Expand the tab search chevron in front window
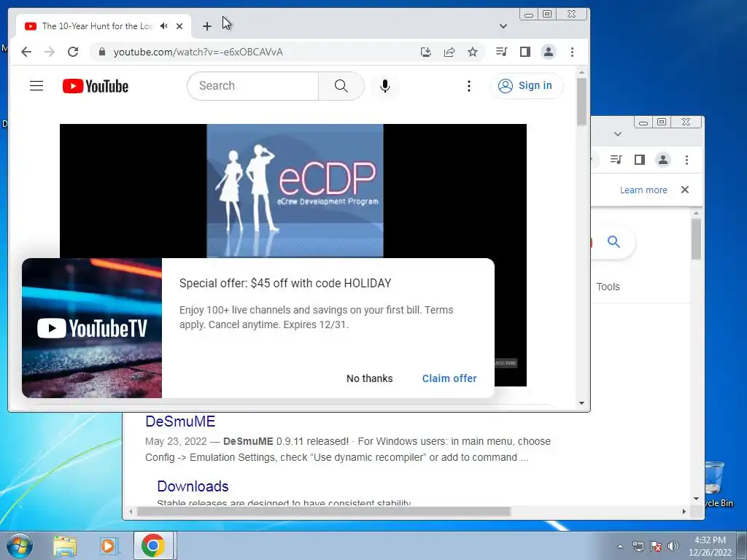Screen dimensions: 747x560 [503, 26]
